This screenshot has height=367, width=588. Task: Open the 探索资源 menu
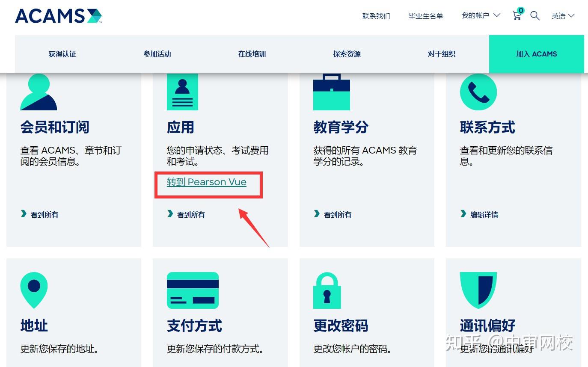tap(347, 54)
